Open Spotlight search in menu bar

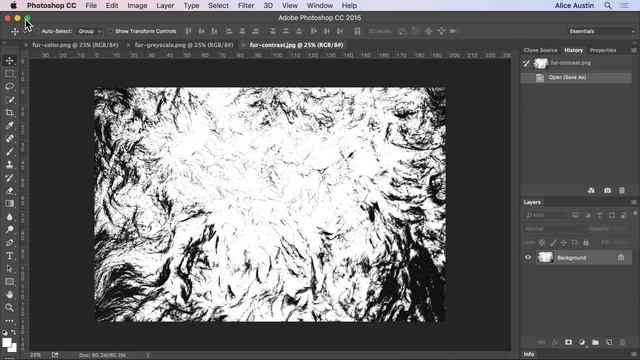[608, 6]
